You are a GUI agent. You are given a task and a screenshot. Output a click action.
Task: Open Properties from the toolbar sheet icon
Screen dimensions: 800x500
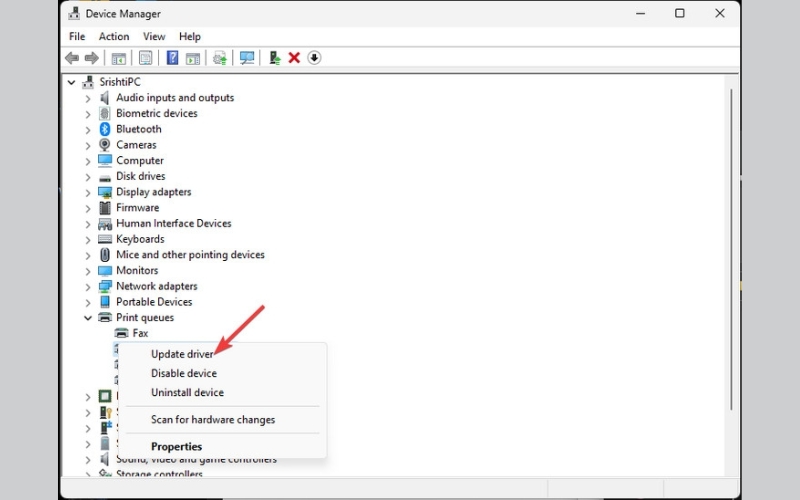145,58
